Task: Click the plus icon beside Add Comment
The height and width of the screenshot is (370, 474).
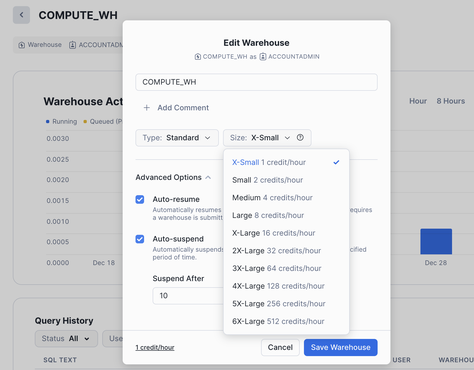Action: point(146,108)
